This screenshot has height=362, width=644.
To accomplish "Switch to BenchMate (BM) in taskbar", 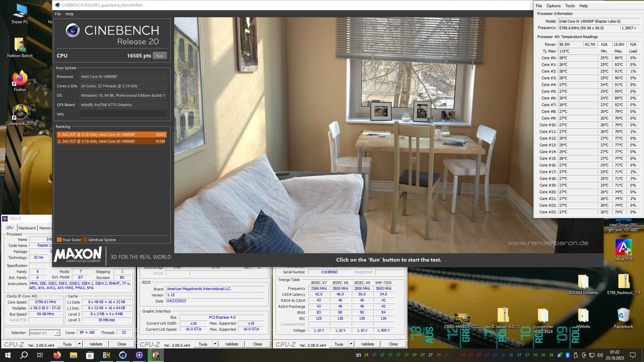I will point(106,355).
